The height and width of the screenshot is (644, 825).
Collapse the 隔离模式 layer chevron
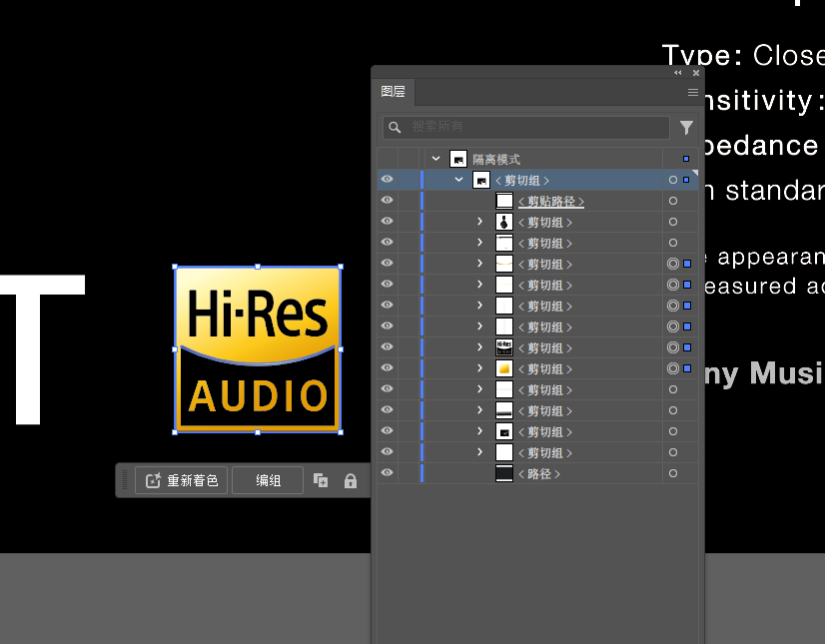click(x=435, y=159)
